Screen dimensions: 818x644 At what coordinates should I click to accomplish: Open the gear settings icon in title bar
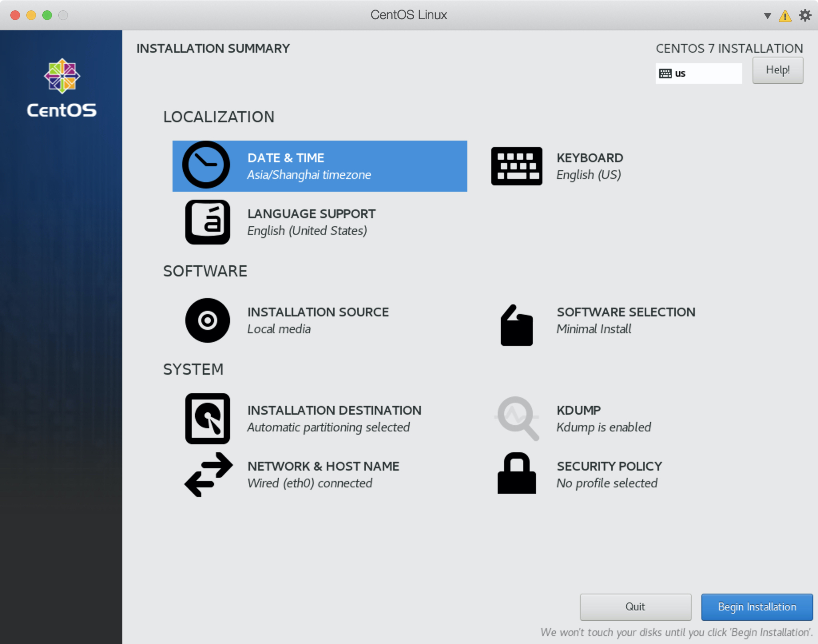tap(805, 15)
